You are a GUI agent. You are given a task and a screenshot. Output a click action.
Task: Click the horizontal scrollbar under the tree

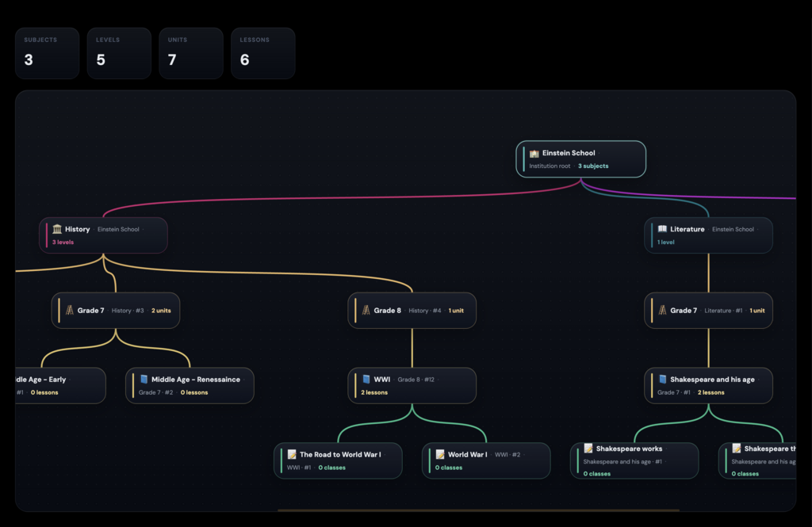pos(478,510)
